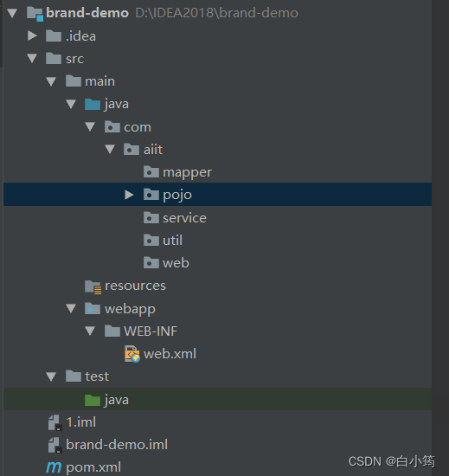
Task: Click the webapp folder icon
Action: tap(93, 309)
